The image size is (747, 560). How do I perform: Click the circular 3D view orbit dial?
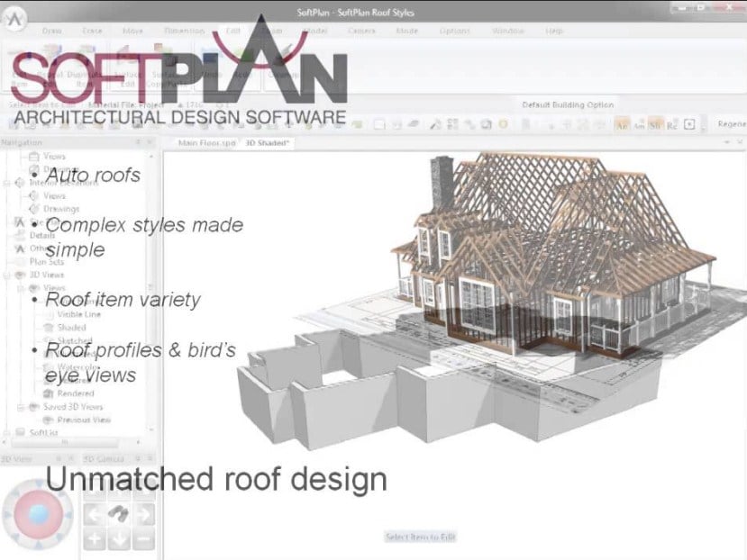38,514
